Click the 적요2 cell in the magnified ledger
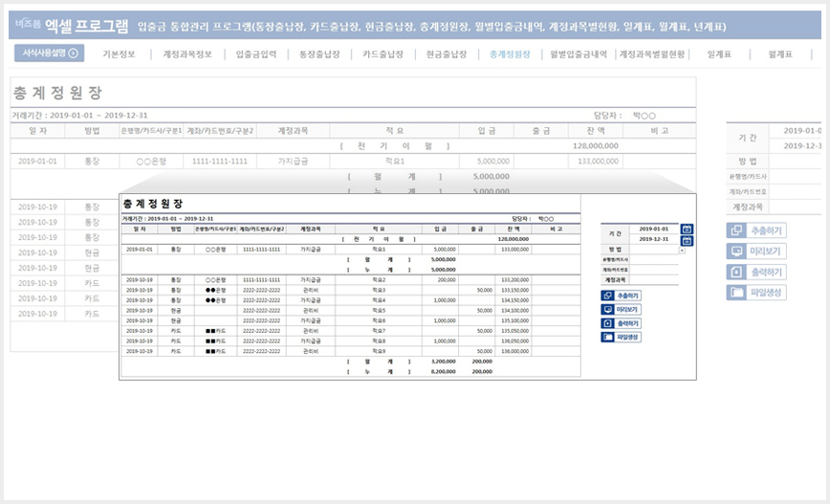This screenshot has width=830, height=504. pos(379,280)
